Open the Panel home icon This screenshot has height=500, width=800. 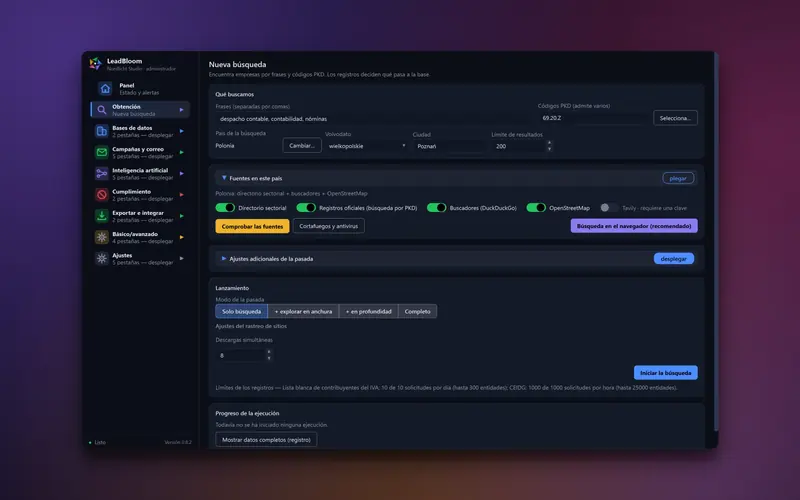point(105,89)
